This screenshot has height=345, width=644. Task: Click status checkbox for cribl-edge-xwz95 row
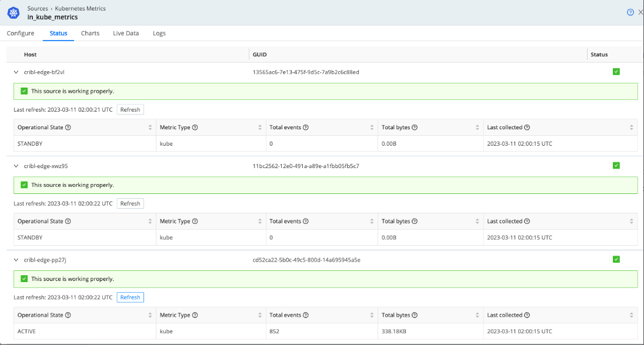pyautogui.click(x=616, y=166)
